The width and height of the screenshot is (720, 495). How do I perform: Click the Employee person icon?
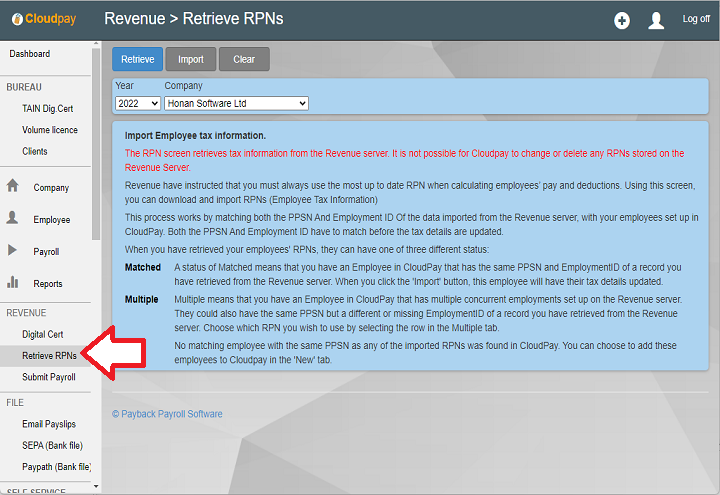tap(13, 218)
